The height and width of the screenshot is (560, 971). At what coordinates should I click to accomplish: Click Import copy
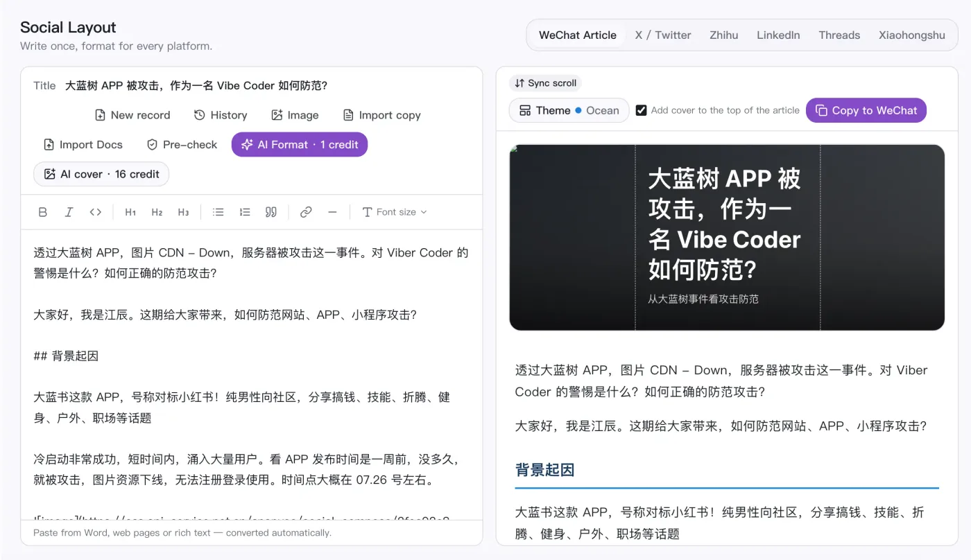point(382,115)
